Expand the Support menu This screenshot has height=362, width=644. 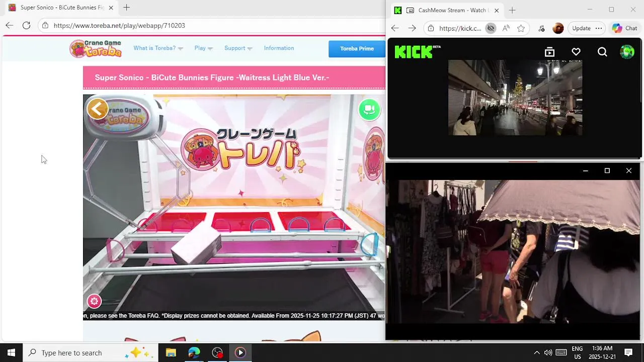(238, 48)
